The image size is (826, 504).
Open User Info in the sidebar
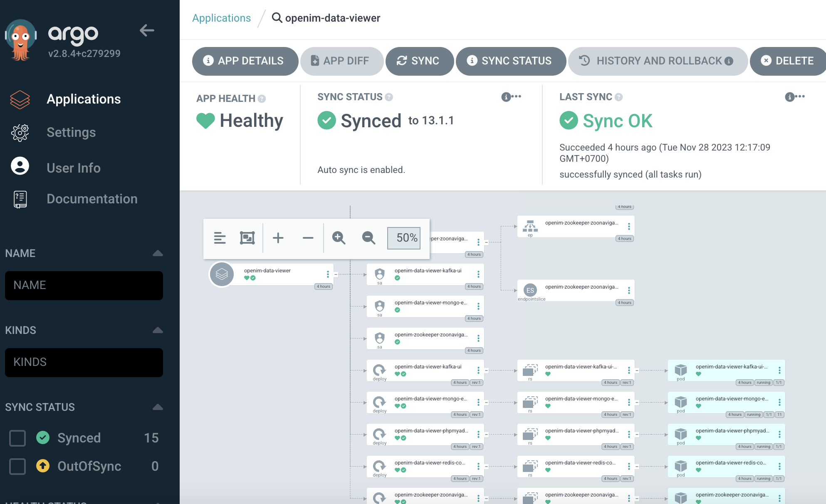coord(73,168)
